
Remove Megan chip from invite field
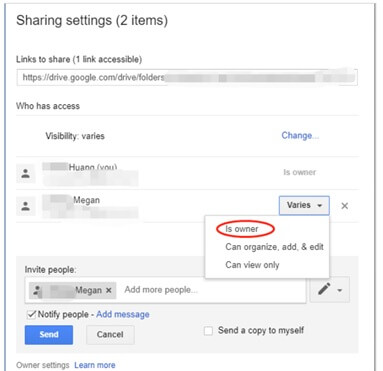coord(109,290)
